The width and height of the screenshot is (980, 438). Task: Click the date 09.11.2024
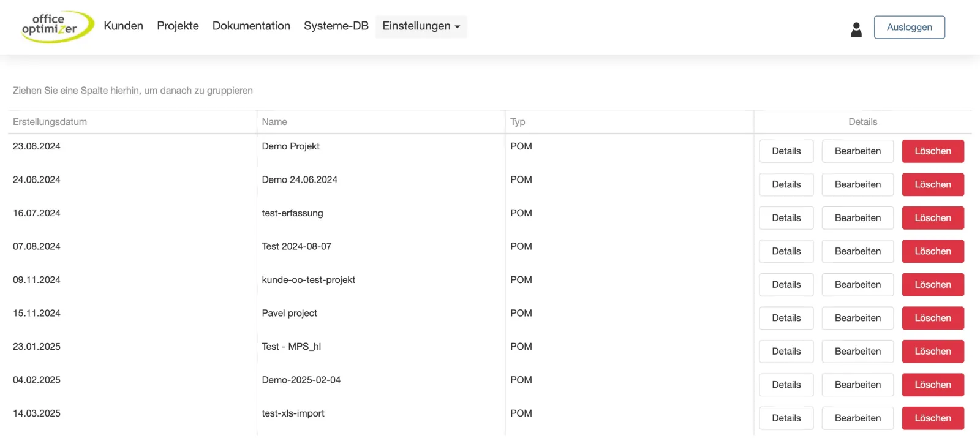[x=37, y=280]
